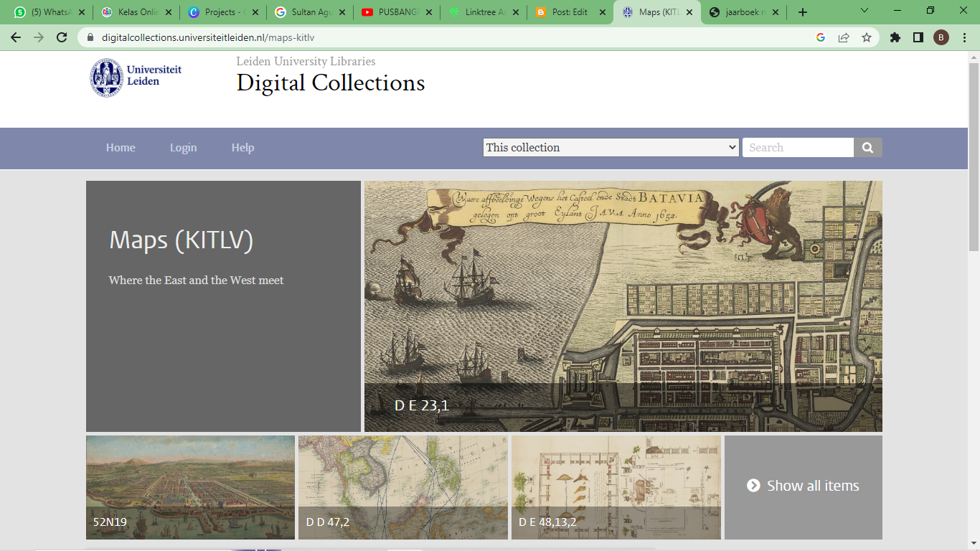Toggle the browser side panel icon
Image resolution: width=980 pixels, height=551 pixels.
coord(918,37)
